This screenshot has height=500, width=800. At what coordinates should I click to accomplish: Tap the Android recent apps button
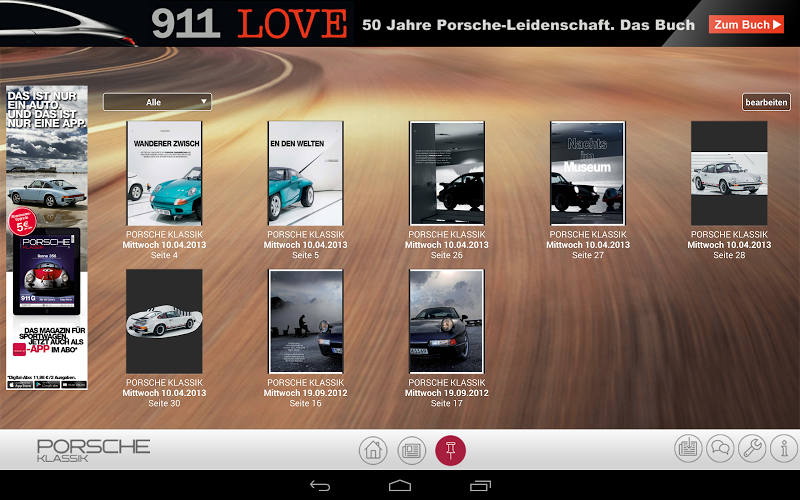(x=480, y=485)
